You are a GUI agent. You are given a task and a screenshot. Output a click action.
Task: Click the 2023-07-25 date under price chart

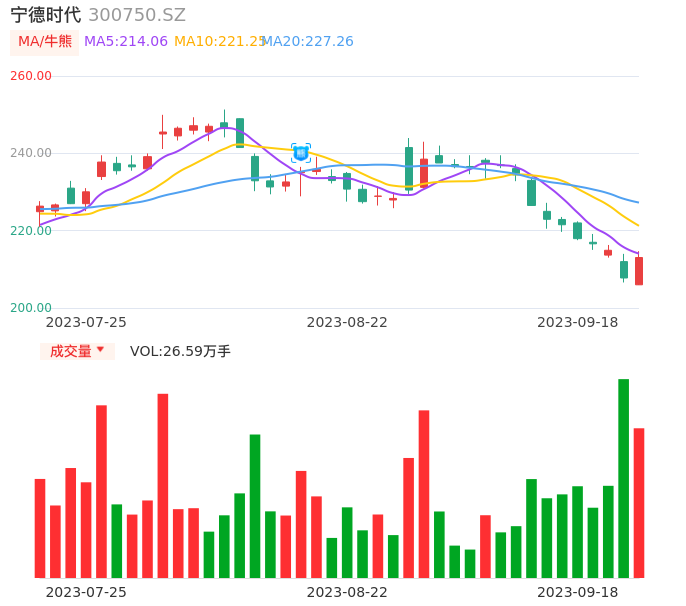pos(86,322)
